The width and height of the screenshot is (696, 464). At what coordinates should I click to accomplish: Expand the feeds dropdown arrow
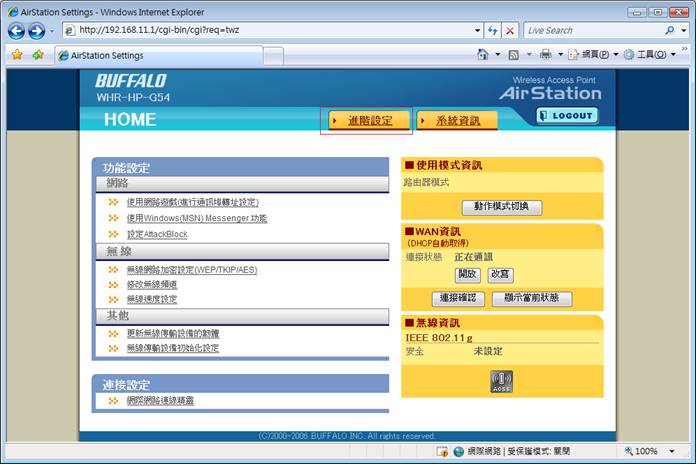[529, 55]
